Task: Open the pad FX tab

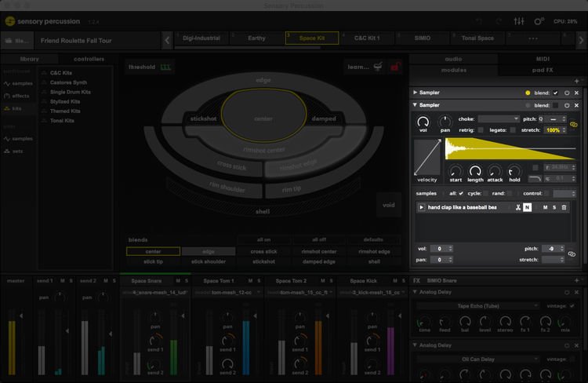Action: coord(543,70)
